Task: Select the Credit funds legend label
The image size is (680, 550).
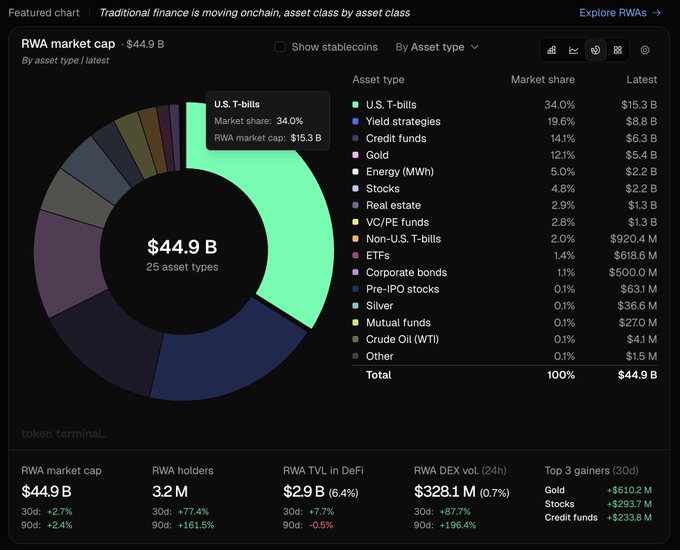Action: (396, 138)
